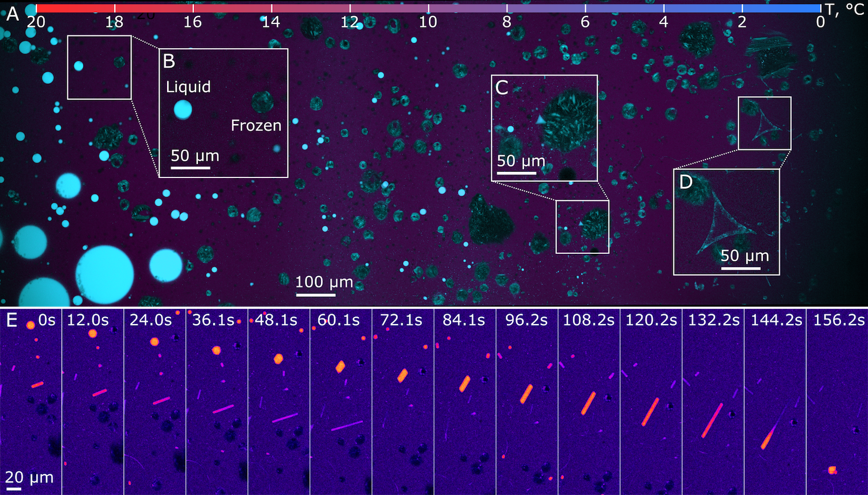The height and width of the screenshot is (495, 868).
Task: Click the "48.1s" timestamp
Action: [x=276, y=320]
